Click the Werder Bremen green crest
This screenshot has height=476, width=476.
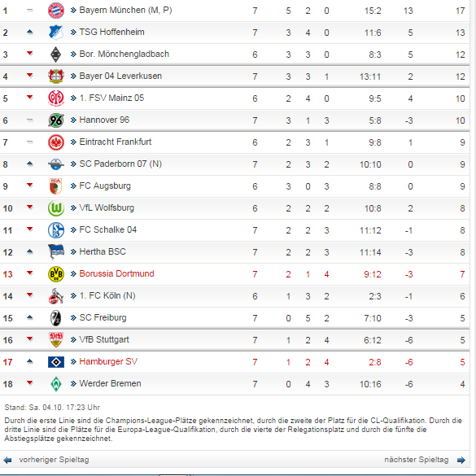coord(56,384)
